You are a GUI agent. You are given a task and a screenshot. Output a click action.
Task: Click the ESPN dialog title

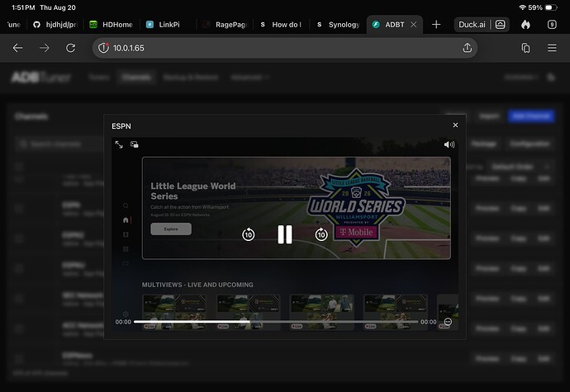(121, 126)
